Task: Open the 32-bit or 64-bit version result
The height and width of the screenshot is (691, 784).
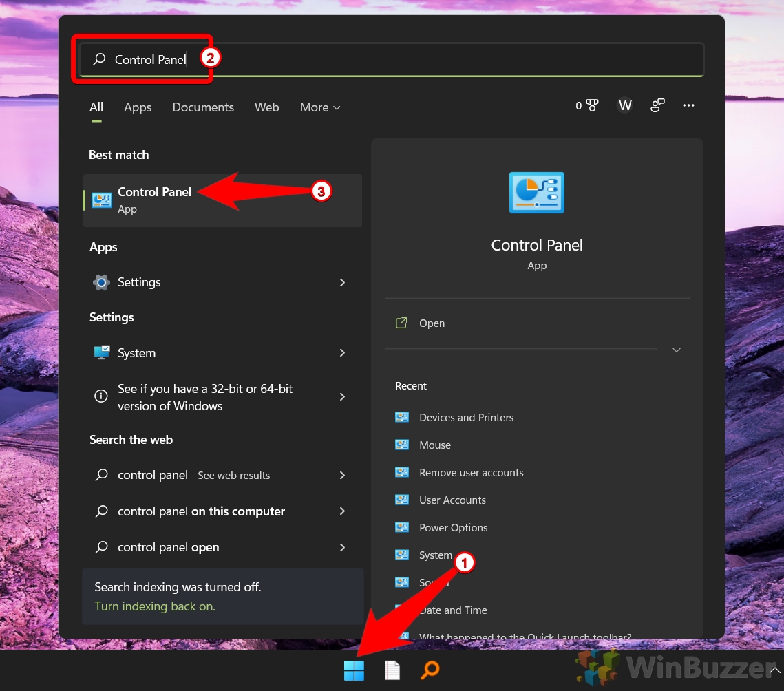Action: pos(222,397)
